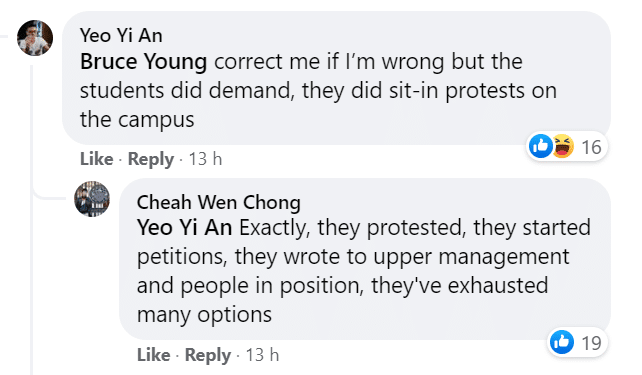Click the vertical thread line under Yeo Yi An's avatar

(x=32, y=217)
